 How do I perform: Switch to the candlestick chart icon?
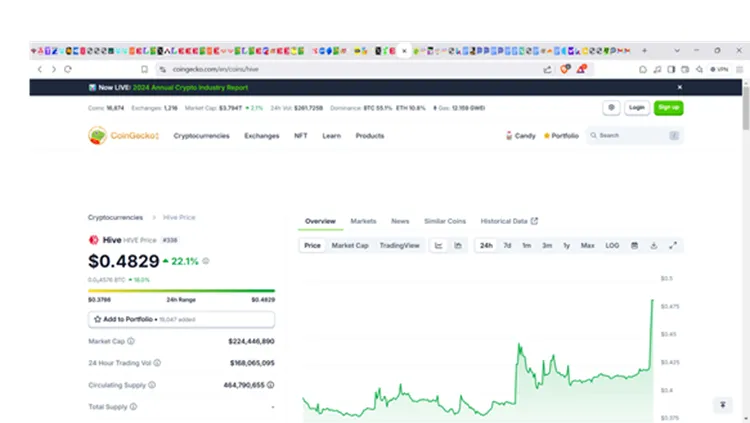[x=458, y=245]
